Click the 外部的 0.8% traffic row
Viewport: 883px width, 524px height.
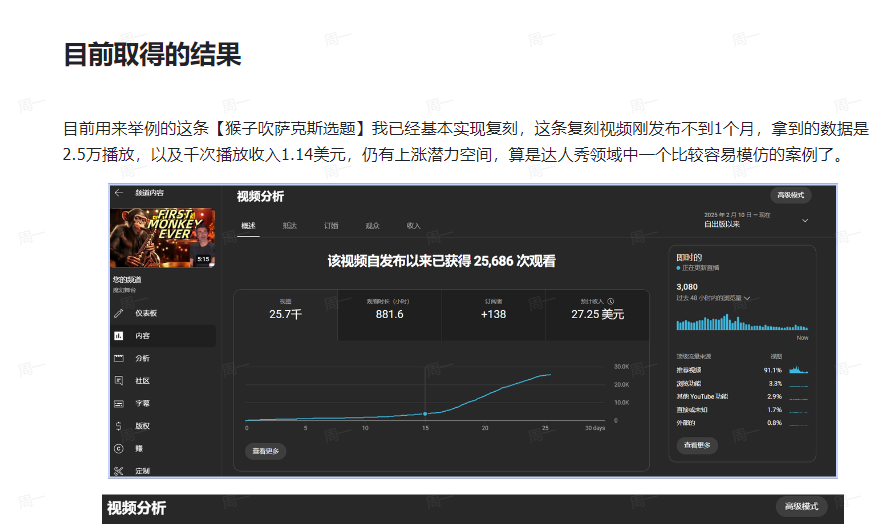(742, 423)
